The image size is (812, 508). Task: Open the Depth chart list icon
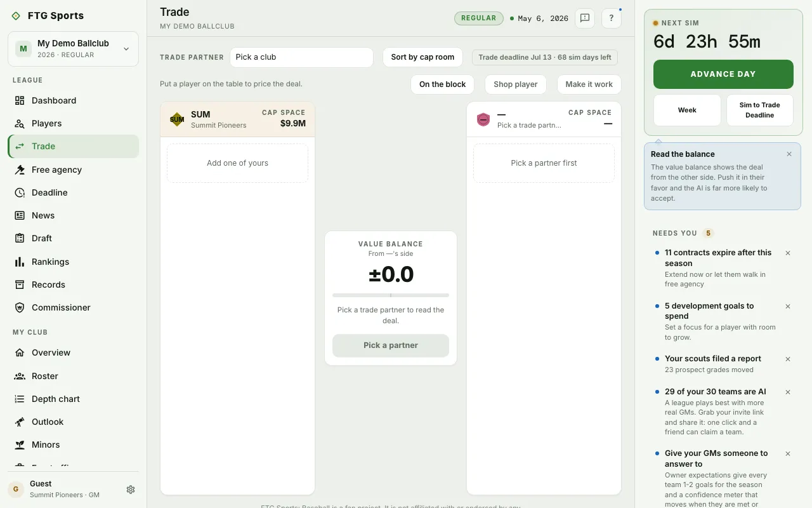tap(20, 399)
